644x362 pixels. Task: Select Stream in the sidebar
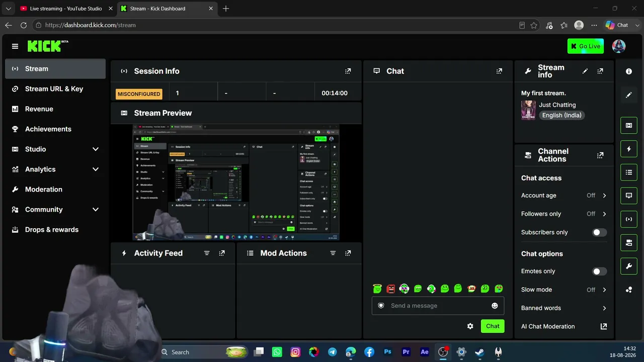click(x=55, y=69)
